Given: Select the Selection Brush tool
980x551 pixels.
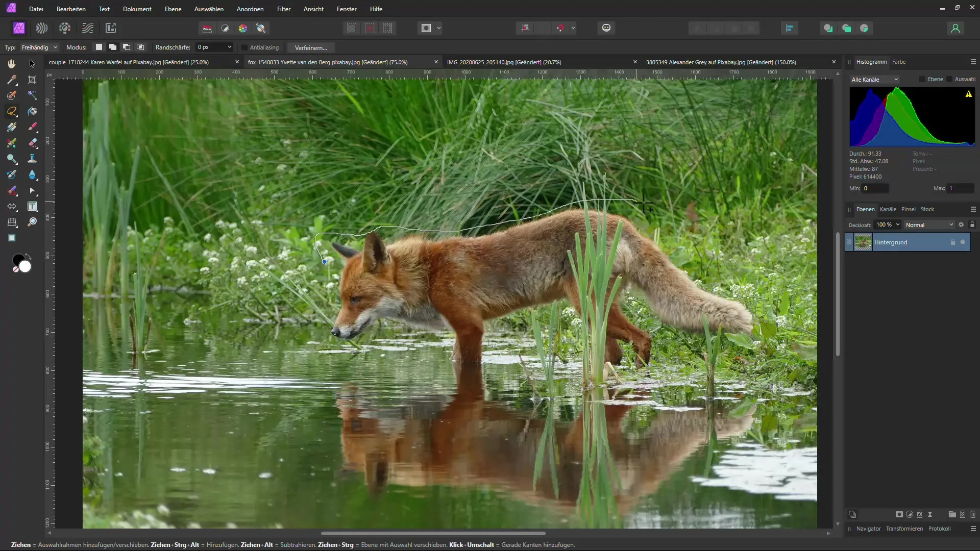Looking at the screenshot, I should (12, 95).
